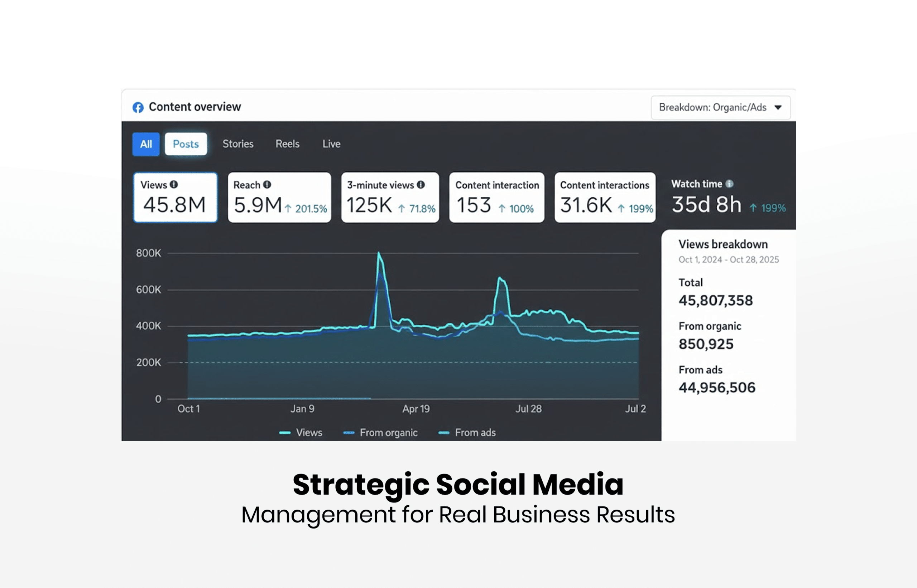Click the Breakdown dropdown arrow
The height and width of the screenshot is (588, 917).
(778, 107)
